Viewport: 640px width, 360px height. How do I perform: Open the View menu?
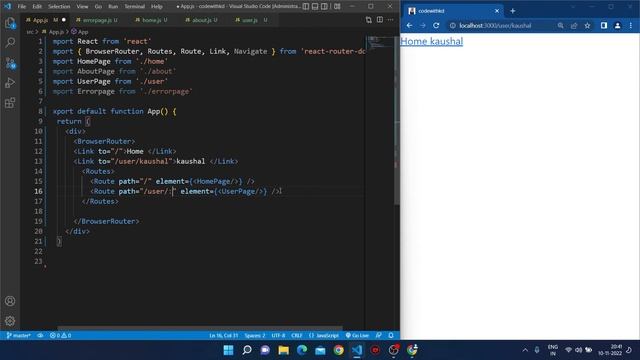coord(82,7)
